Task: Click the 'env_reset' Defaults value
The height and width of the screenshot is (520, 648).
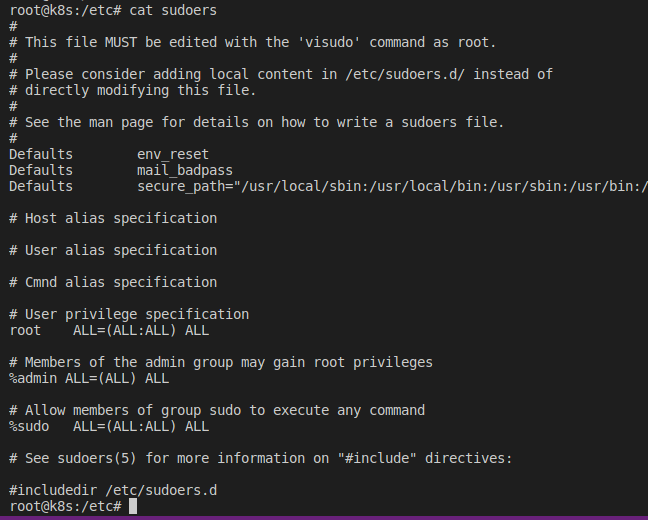Action: pos(173,154)
